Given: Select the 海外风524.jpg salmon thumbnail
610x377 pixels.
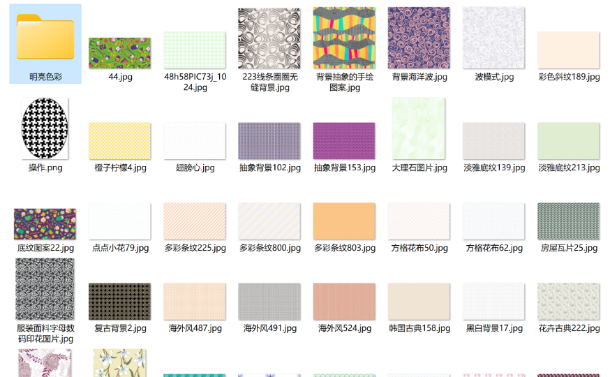Looking at the screenshot, I should (344, 302).
